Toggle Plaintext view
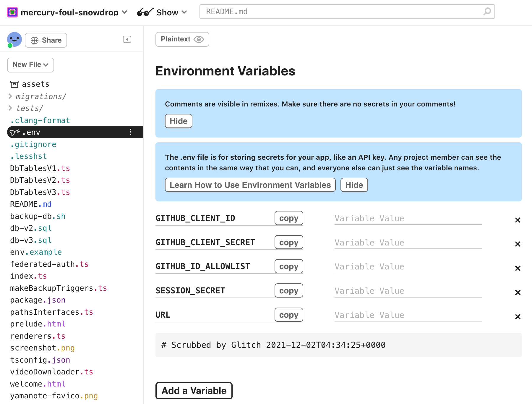Screen dimensions: 532x404 click(x=182, y=39)
